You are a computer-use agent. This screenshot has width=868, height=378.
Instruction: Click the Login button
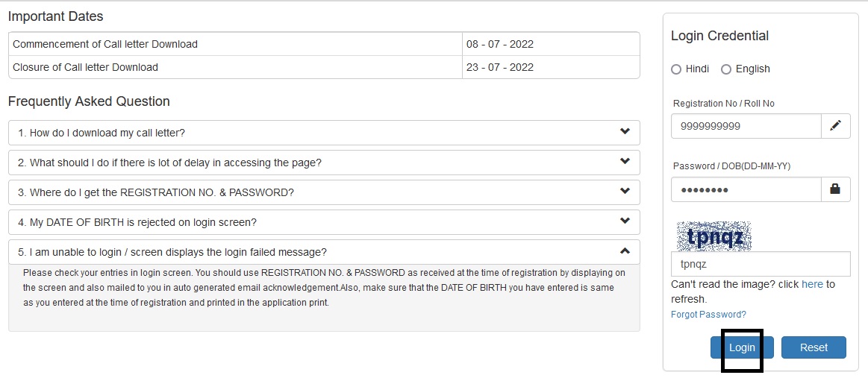tap(742, 347)
